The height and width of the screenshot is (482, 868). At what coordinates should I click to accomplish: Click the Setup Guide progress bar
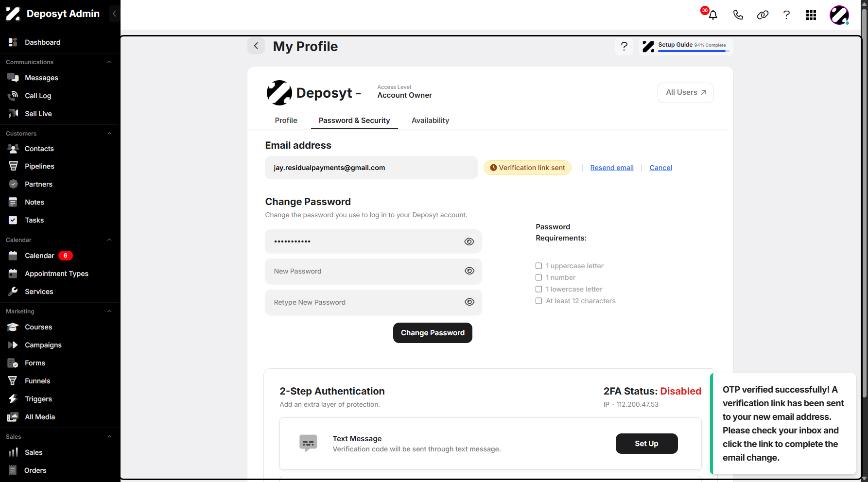coord(694,51)
